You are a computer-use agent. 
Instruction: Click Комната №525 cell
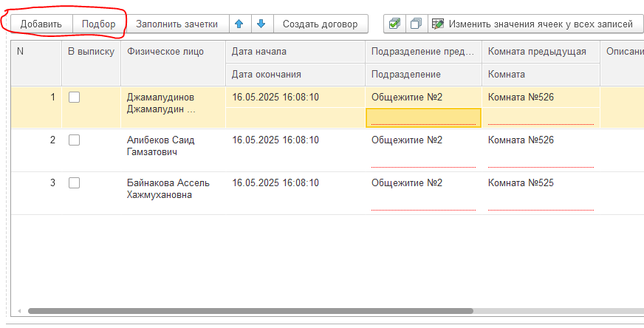click(x=521, y=183)
